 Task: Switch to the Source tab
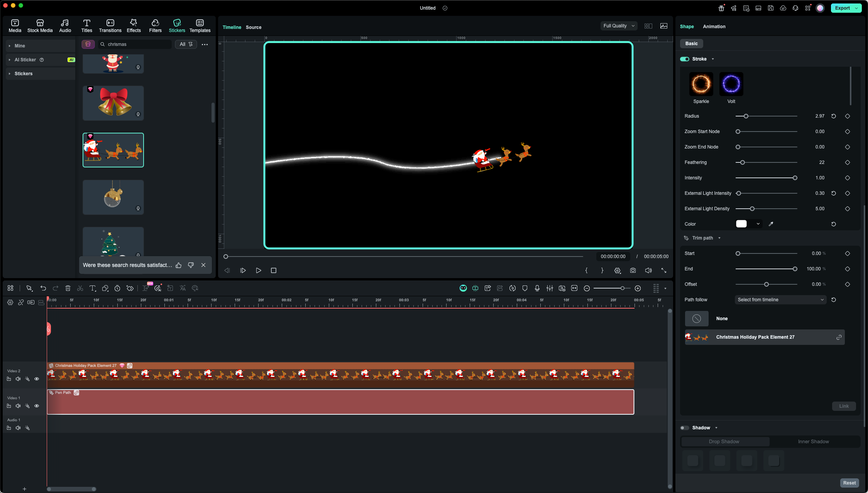click(254, 27)
